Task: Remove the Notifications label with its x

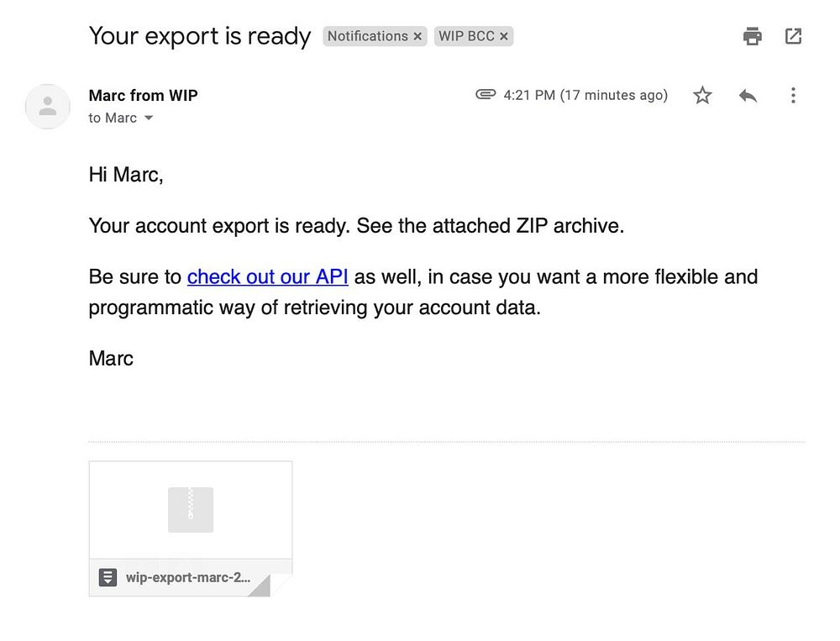Action: [x=417, y=37]
